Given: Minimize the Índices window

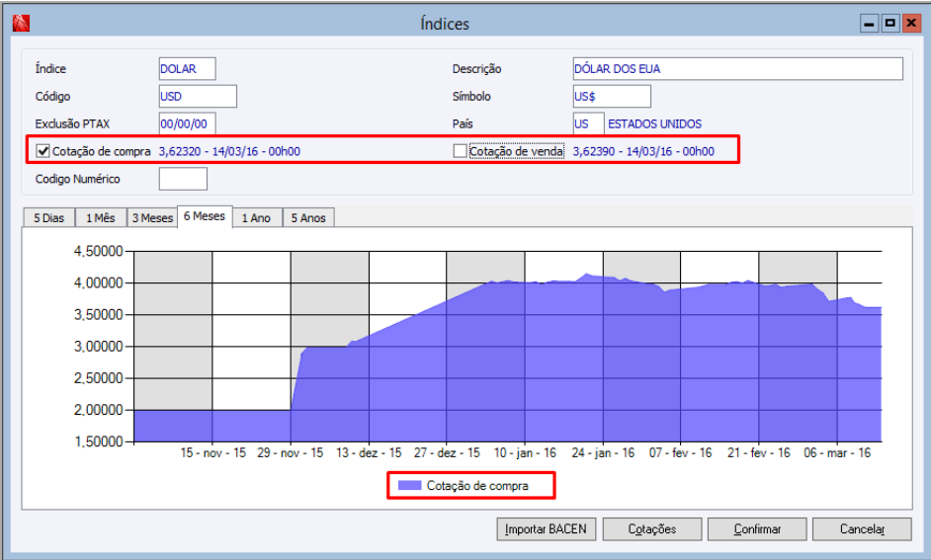Looking at the screenshot, I should pos(870,23).
